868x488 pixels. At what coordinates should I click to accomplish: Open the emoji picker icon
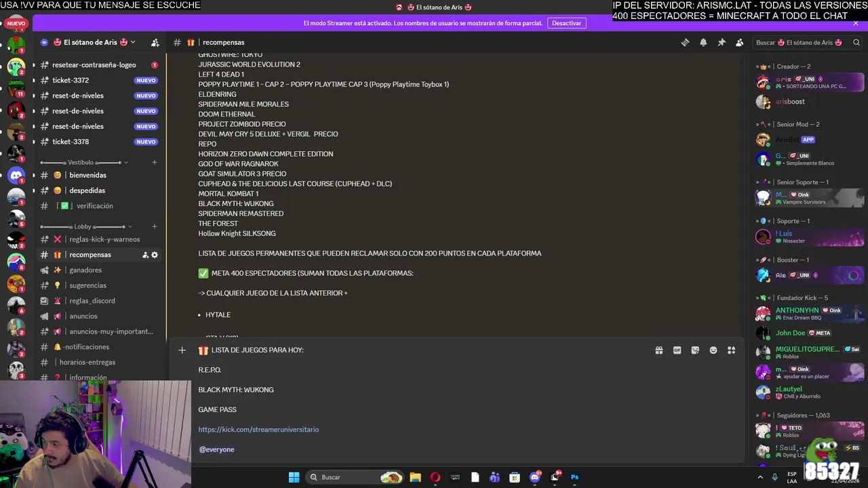point(713,350)
